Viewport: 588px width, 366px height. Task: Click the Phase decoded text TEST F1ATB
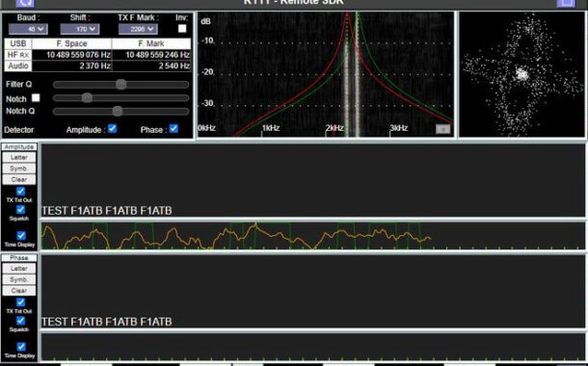[106, 322]
